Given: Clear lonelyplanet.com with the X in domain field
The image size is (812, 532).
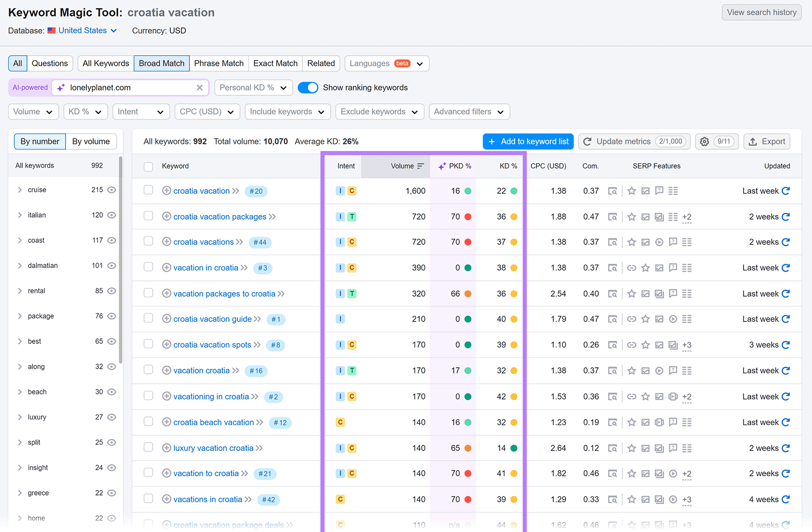Looking at the screenshot, I should tap(199, 87).
